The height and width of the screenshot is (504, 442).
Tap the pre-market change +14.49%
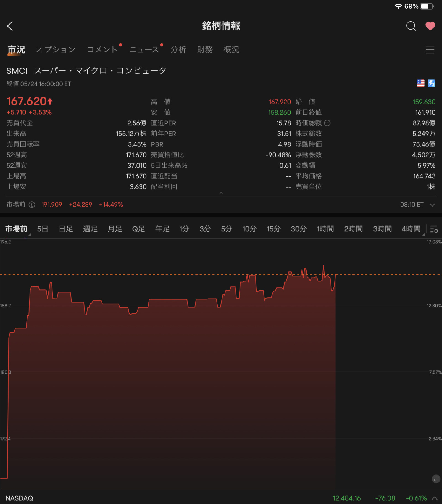[111, 205]
